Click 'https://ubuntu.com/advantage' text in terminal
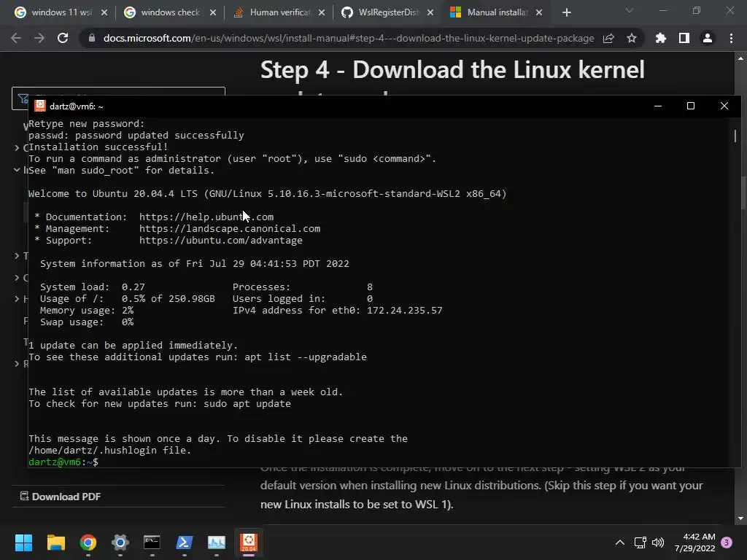The width and height of the screenshot is (747, 560). point(220,241)
